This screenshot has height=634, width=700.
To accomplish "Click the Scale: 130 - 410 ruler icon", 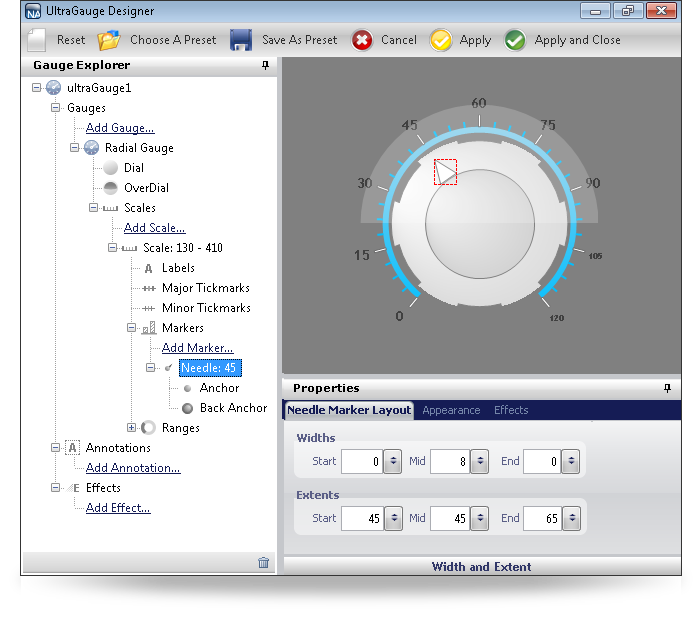I will point(129,248).
